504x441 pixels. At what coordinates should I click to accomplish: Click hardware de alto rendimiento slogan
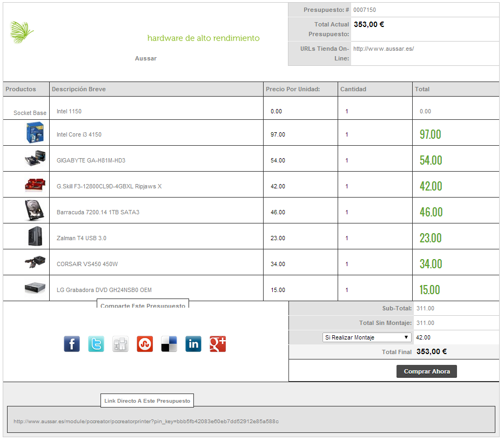pos(204,38)
